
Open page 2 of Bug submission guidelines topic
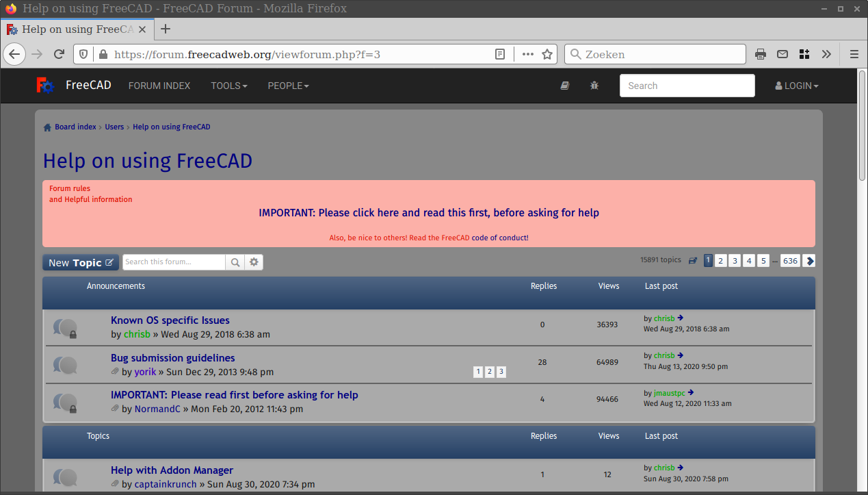pyautogui.click(x=490, y=372)
